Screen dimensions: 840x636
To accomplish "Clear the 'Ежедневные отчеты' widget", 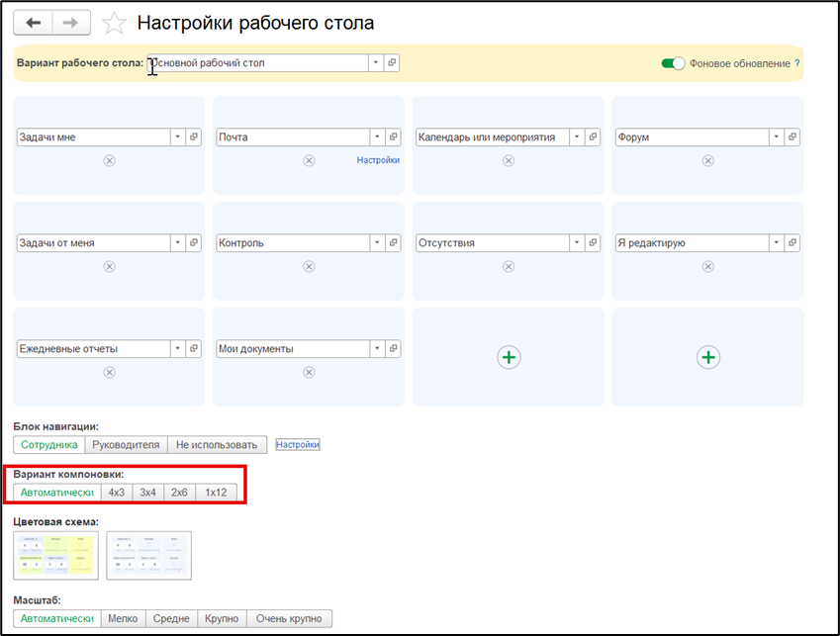I will coord(109,372).
